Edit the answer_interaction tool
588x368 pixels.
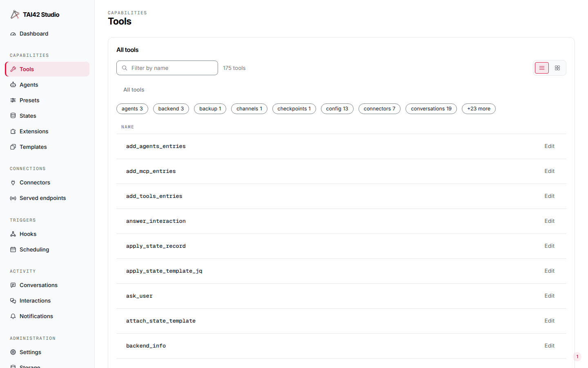pyautogui.click(x=549, y=221)
